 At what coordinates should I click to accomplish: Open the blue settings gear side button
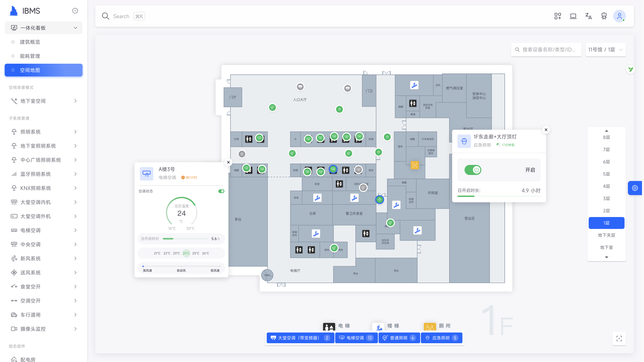pyautogui.click(x=635, y=188)
